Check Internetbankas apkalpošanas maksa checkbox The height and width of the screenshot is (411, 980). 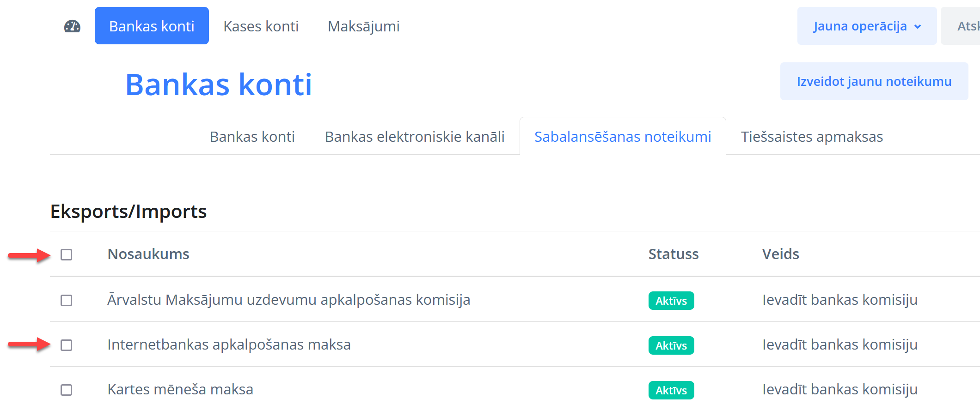point(67,345)
